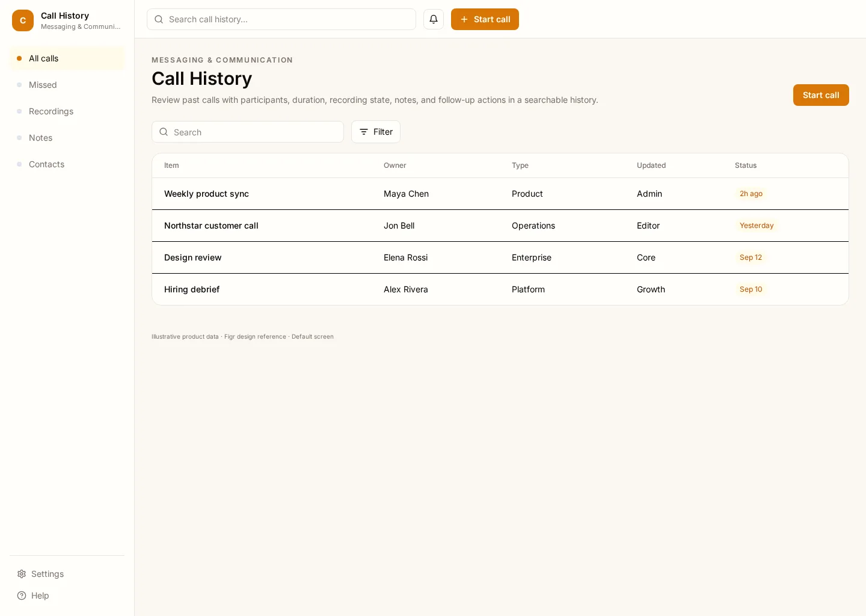This screenshot has width=866, height=616.
Task: Open All calls in sidebar
Action: [x=67, y=58]
